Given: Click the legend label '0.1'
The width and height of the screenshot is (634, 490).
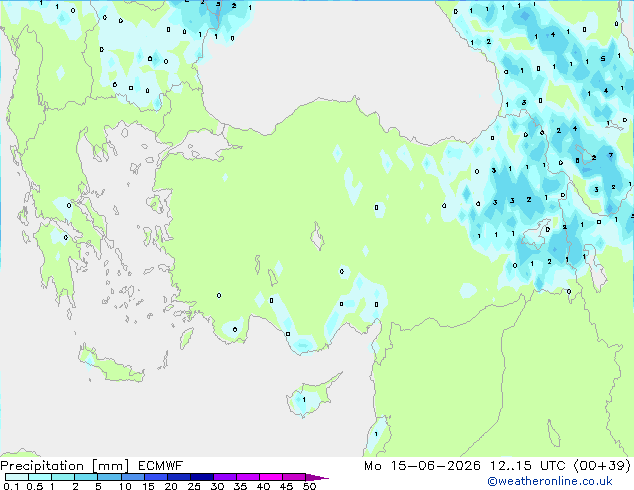Looking at the screenshot, I should (11, 486).
